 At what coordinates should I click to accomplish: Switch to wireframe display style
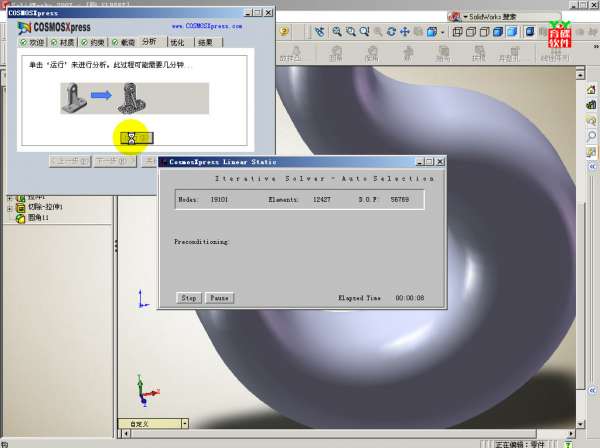click(457, 31)
